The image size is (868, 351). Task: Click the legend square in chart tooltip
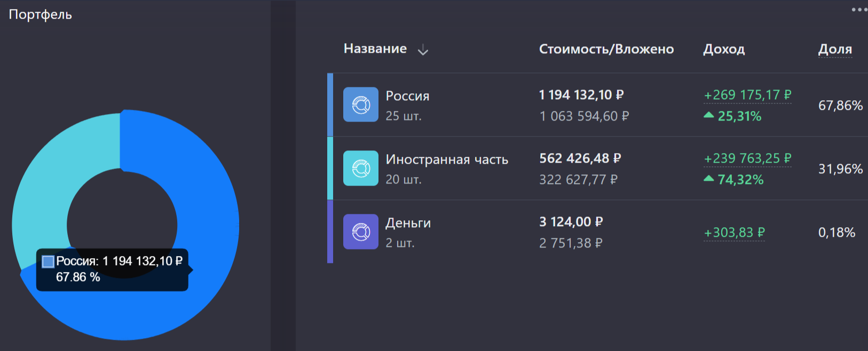tap(48, 261)
